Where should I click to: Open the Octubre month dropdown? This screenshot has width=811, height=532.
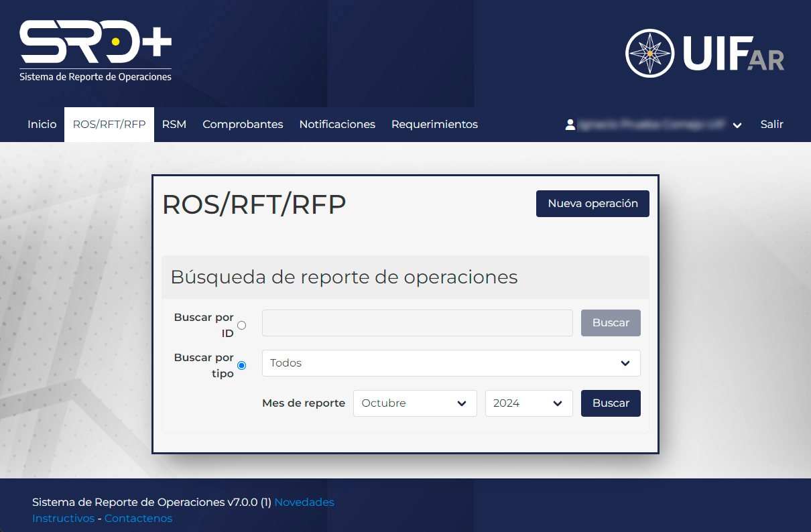click(x=414, y=403)
